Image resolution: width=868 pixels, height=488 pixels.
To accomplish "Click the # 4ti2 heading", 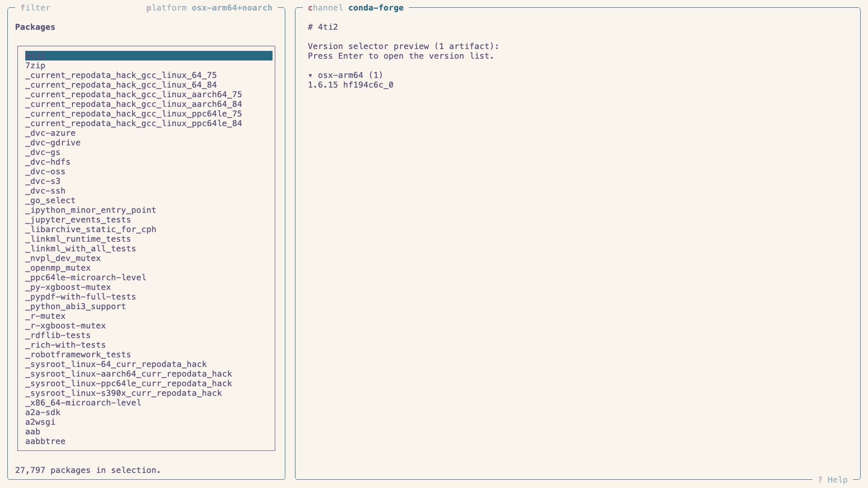I will pyautogui.click(x=323, y=27).
